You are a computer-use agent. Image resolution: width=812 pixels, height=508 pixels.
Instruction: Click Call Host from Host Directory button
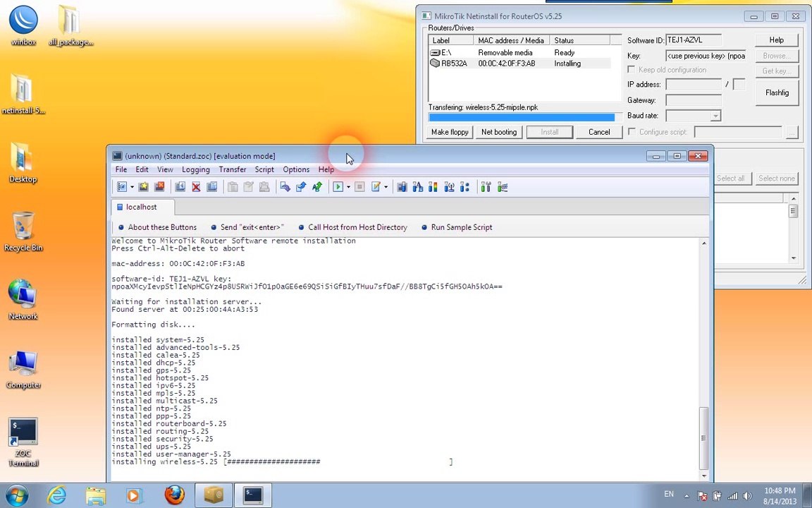click(x=352, y=227)
